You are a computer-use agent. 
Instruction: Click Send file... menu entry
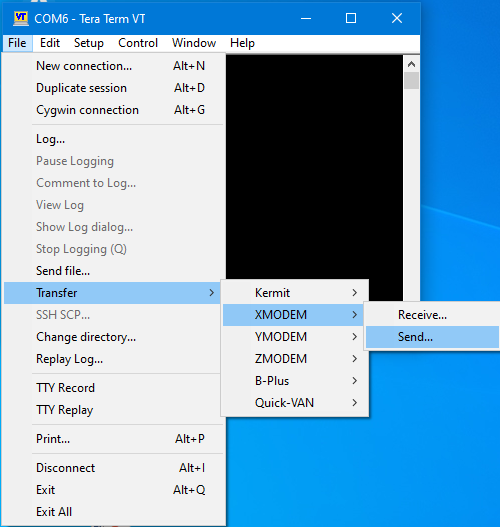[x=114, y=271]
